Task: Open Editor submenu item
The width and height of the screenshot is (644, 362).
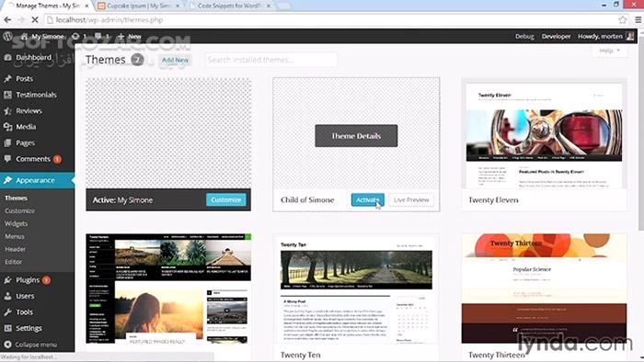Action: (14, 262)
